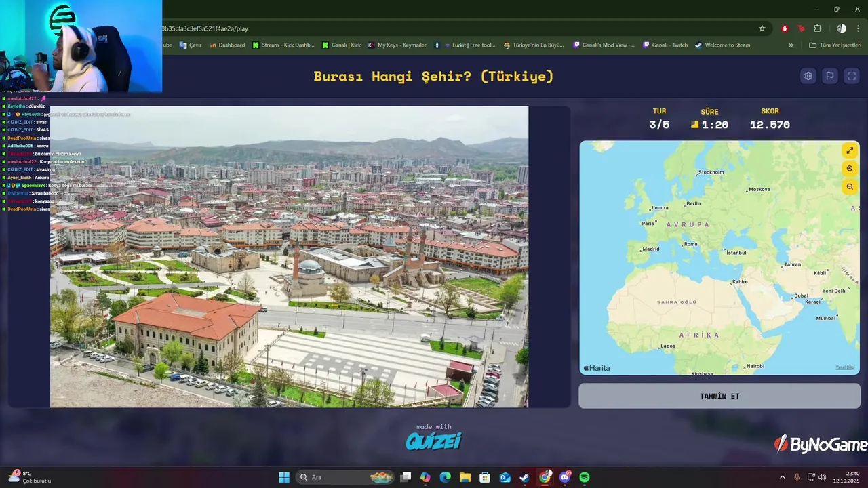Switch to Chrome on the taskbar
This screenshot has width=868, height=488.
coord(545,477)
